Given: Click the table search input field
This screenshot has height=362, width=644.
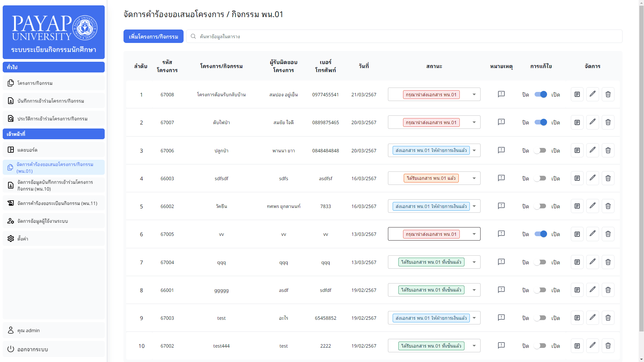Looking at the screenshot, I should click(x=404, y=36).
